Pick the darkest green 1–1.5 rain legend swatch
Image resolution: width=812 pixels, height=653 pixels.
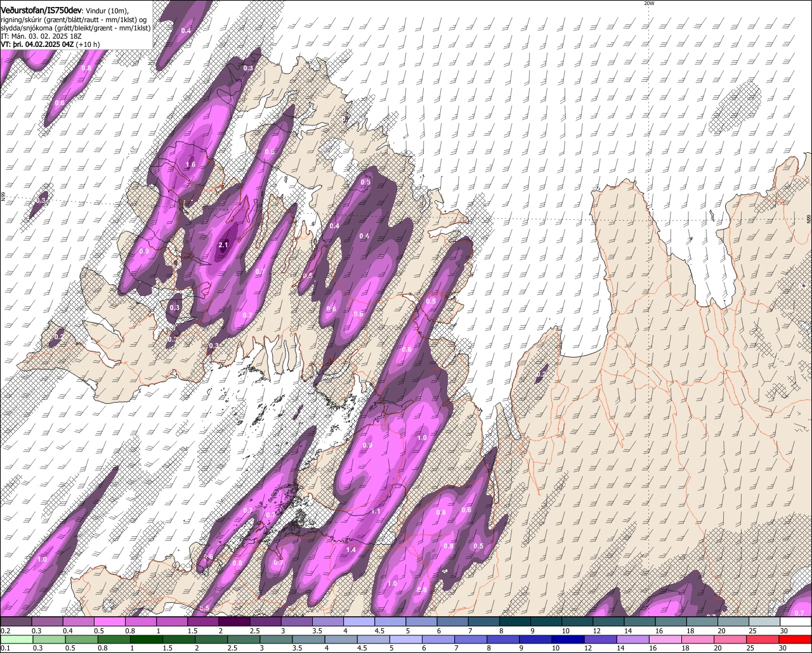click(x=147, y=640)
